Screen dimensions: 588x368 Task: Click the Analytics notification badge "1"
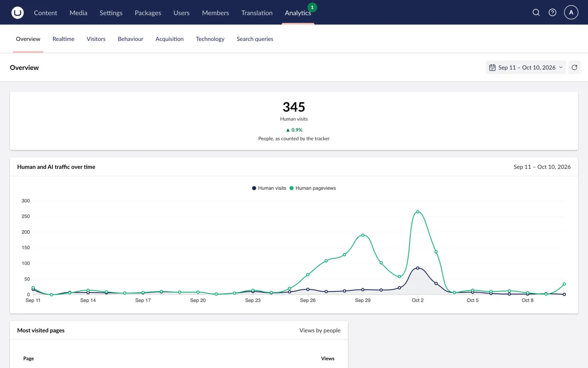(x=312, y=7)
